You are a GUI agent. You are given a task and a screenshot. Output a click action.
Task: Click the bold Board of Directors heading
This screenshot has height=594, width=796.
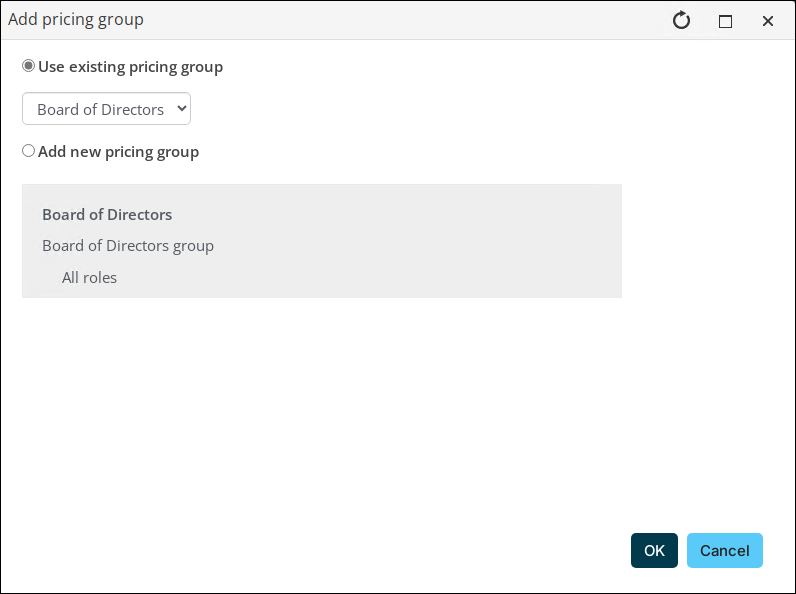click(x=107, y=215)
